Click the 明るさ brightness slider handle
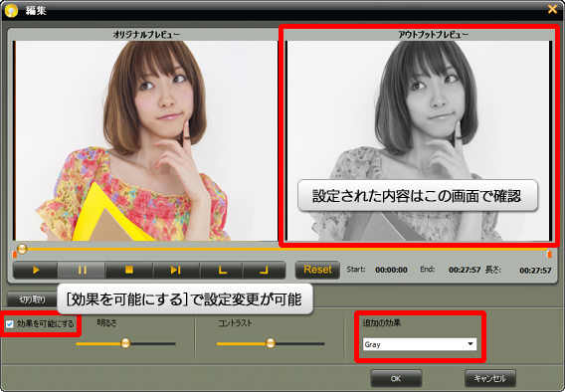The height and width of the screenshot is (392, 565). coord(125,342)
